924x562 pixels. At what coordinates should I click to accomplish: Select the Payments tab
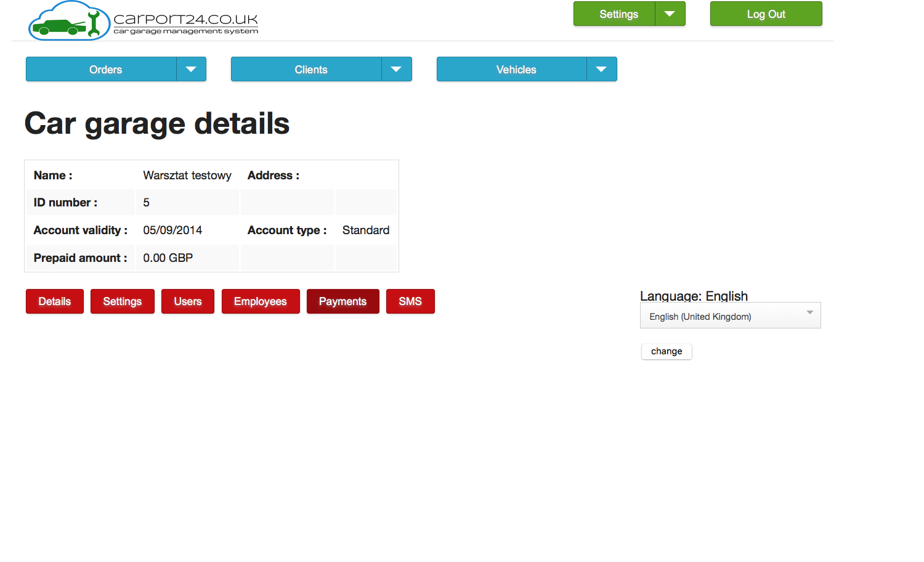[x=342, y=301]
